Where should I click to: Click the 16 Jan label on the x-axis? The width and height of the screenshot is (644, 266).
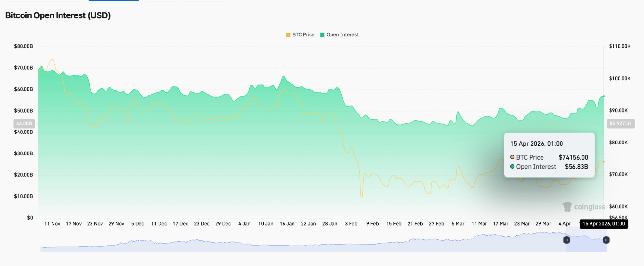pos(287,224)
